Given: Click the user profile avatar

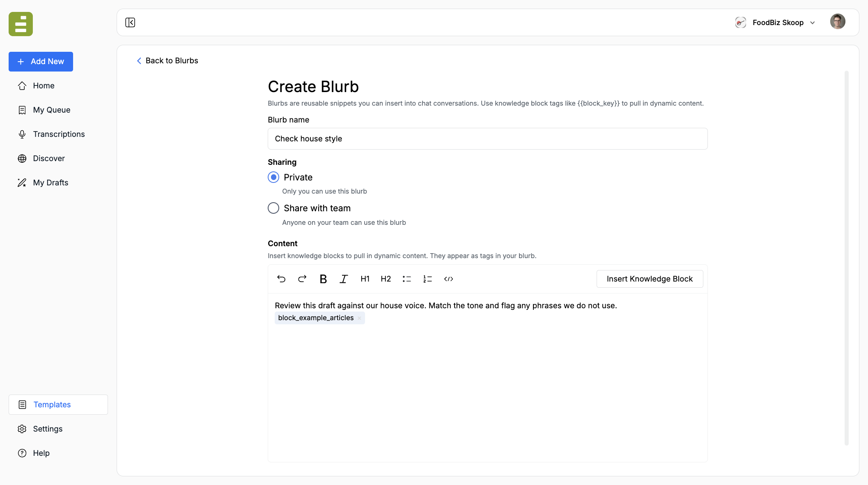Looking at the screenshot, I should 838,21.
